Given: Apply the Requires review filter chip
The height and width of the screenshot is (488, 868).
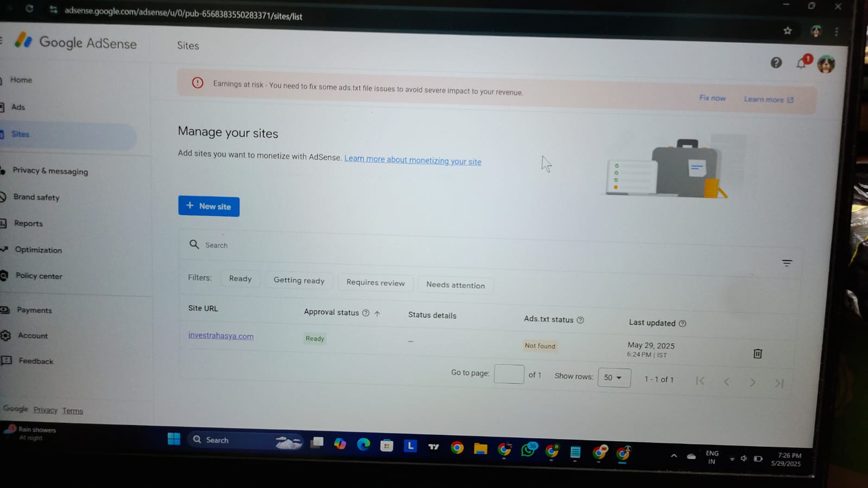Looking at the screenshot, I should pyautogui.click(x=376, y=283).
